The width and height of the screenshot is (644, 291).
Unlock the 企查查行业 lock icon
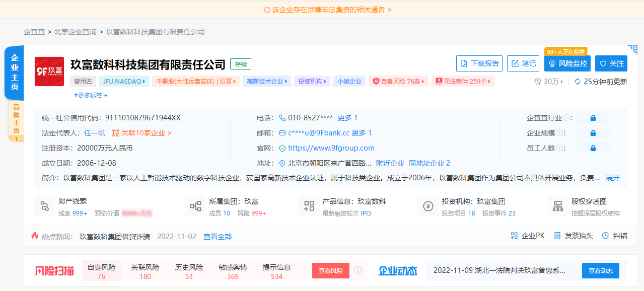point(593,118)
